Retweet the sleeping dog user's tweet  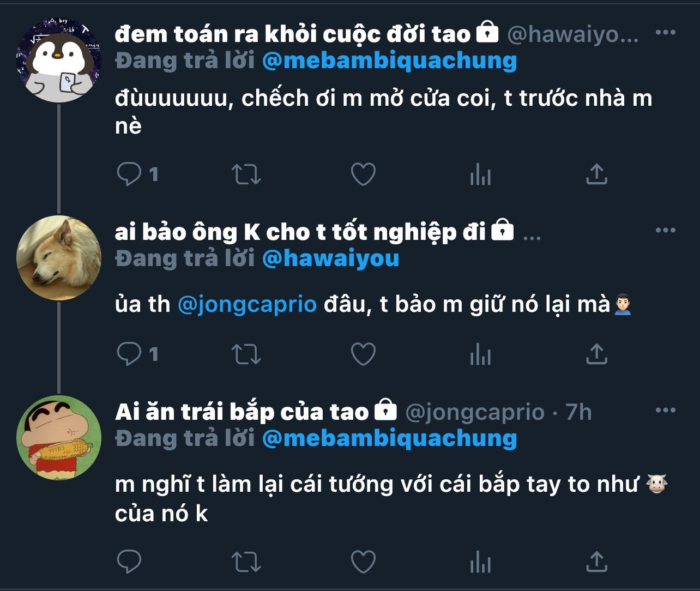click(246, 354)
